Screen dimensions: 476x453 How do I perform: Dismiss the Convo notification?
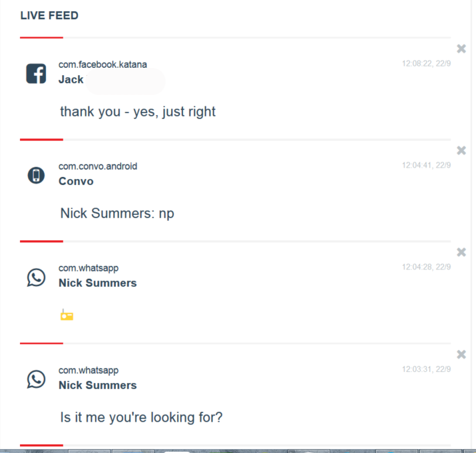click(x=461, y=150)
